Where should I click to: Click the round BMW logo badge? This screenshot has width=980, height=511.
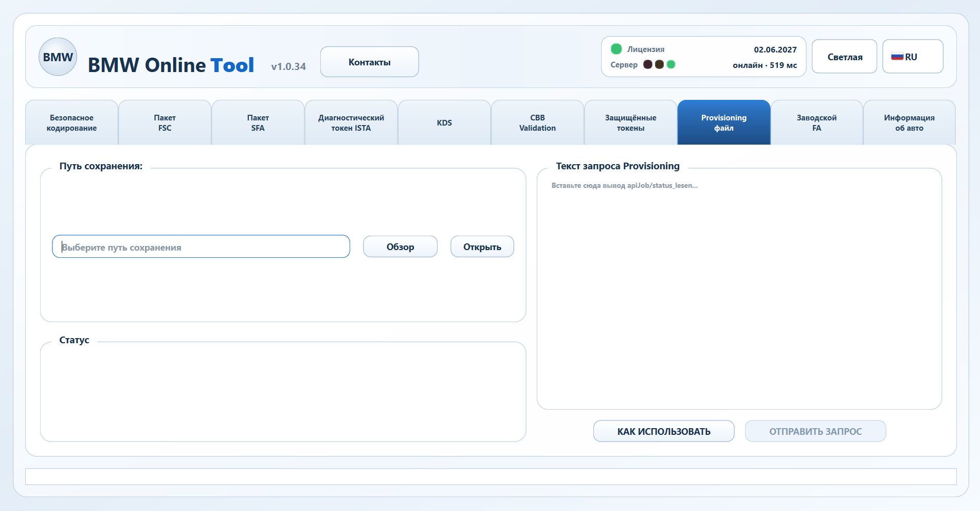click(58, 57)
